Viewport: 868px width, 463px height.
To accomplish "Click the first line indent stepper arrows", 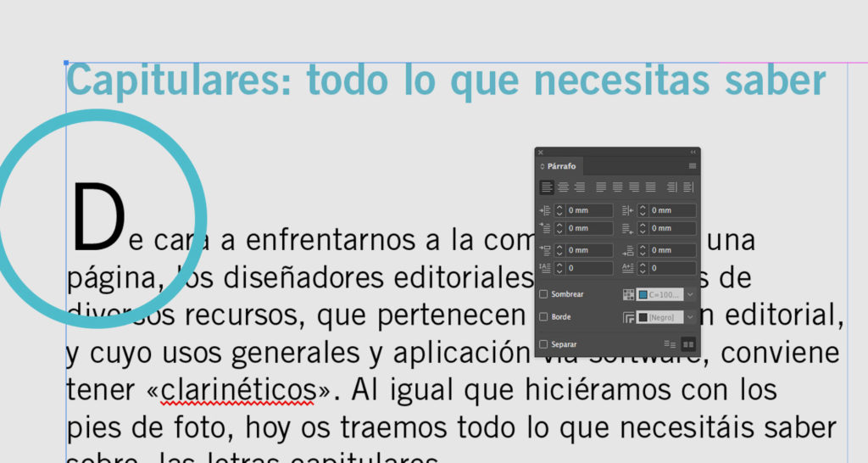I will click(559, 228).
